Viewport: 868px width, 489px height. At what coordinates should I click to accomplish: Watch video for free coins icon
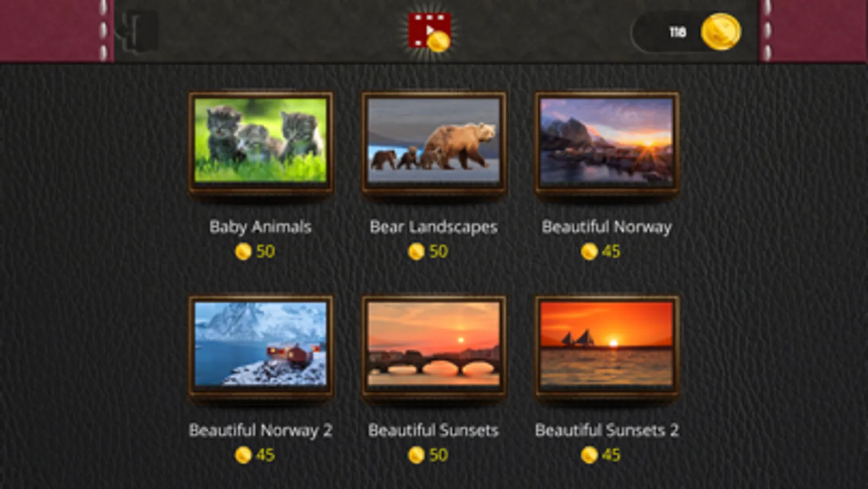point(430,32)
